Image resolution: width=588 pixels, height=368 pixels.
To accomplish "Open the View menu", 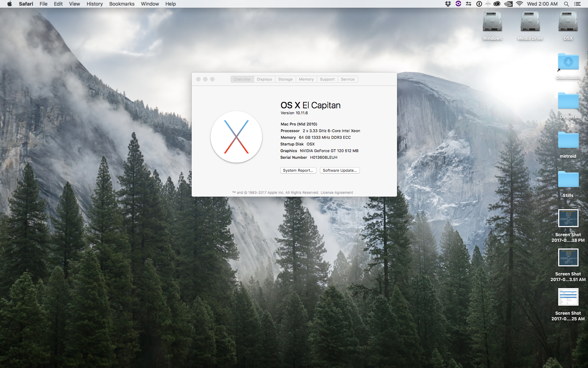I will [74, 4].
